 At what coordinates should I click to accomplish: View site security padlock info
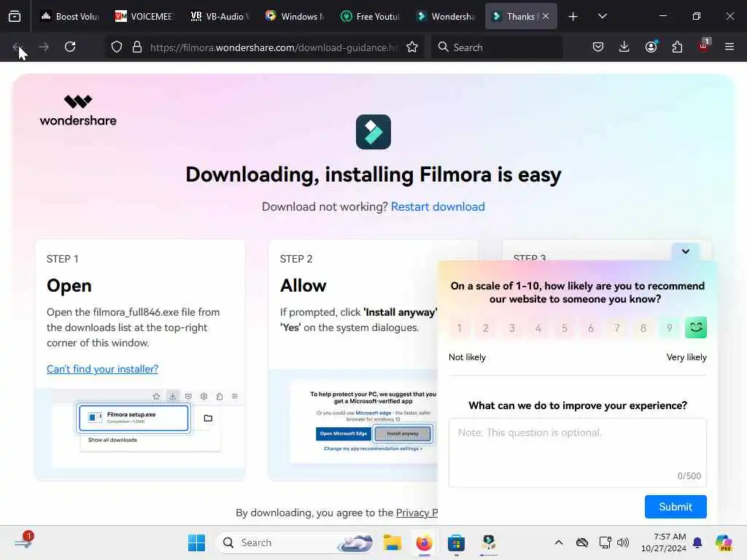pyautogui.click(x=137, y=47)
